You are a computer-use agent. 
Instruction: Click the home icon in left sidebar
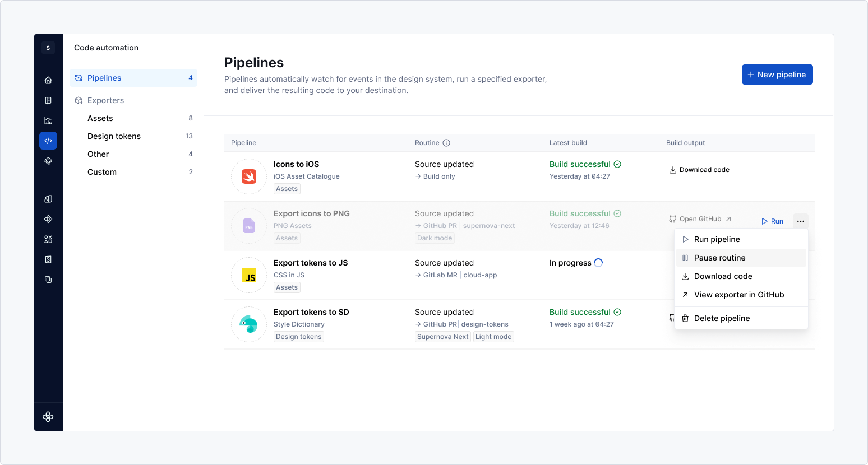point(48,80)
